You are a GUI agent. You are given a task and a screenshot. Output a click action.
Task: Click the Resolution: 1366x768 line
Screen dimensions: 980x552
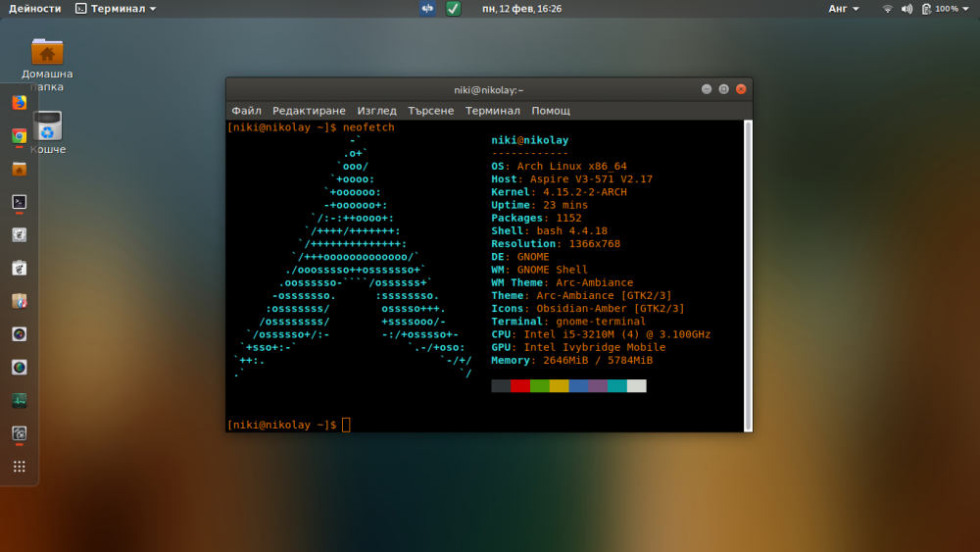tap(556, 244)
